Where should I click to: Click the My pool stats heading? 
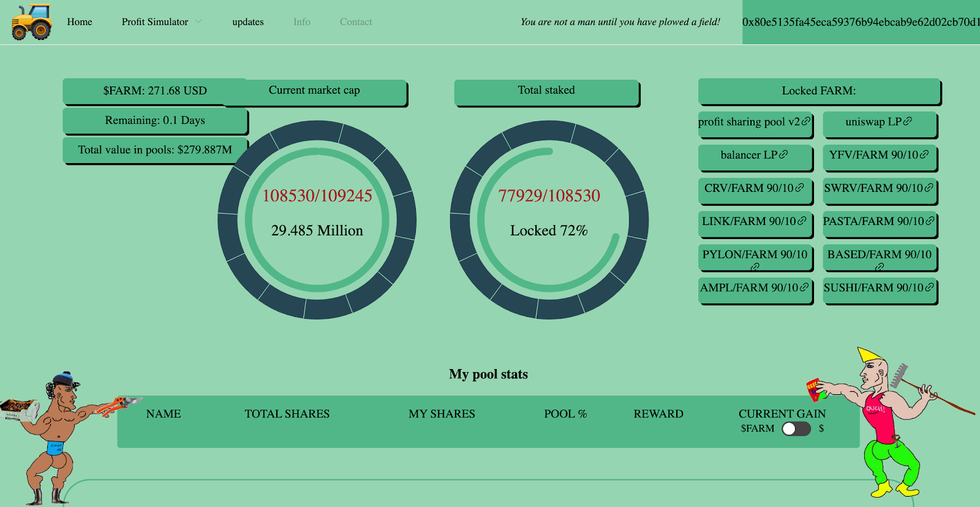click(x=488, y=374)
